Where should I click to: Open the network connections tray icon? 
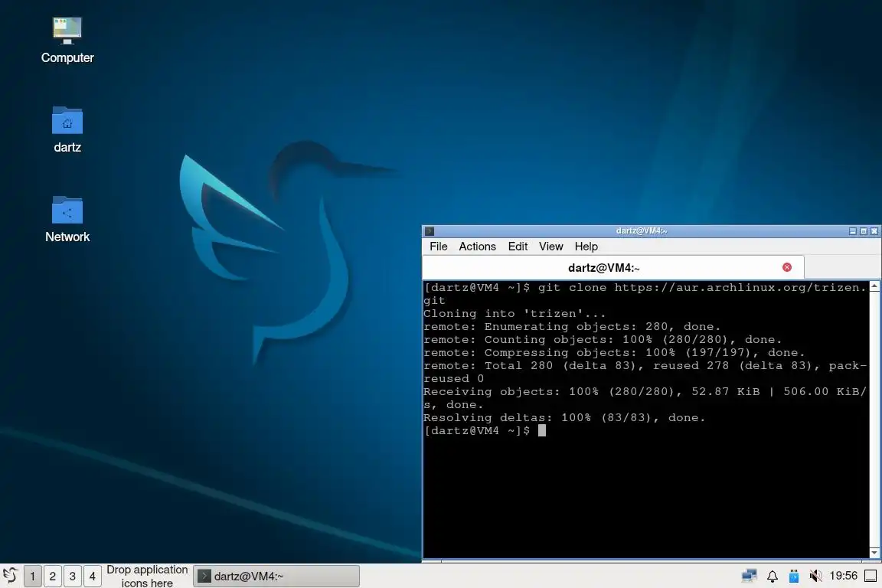tap(750, 576)
